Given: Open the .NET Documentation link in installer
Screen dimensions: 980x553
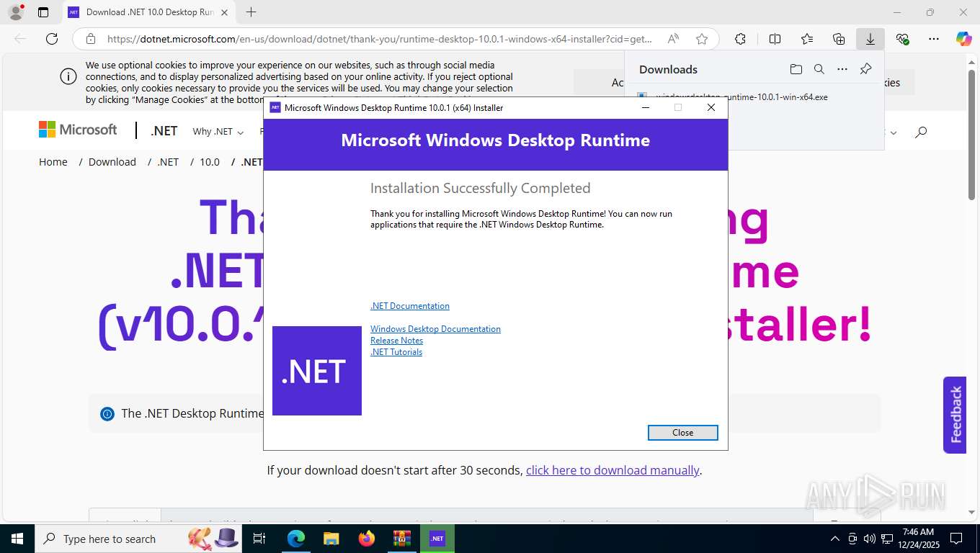Looking at the screenshot, I should tap(409, 306).
